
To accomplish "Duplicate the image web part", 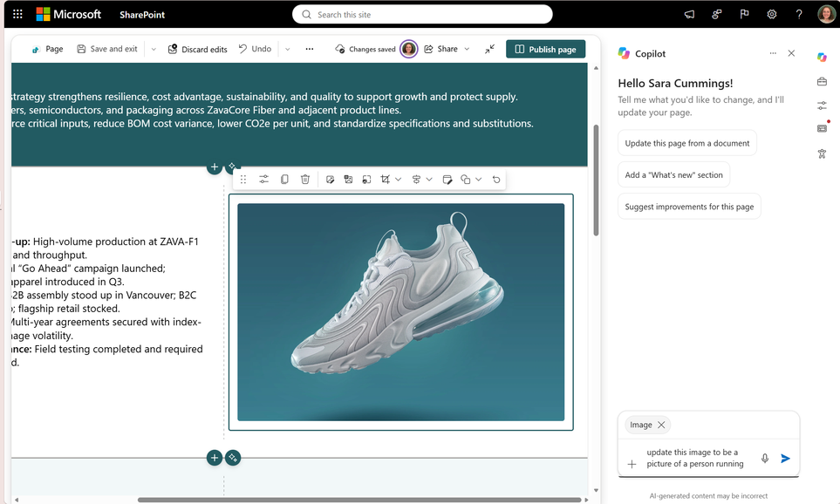I will pos(284,180).
